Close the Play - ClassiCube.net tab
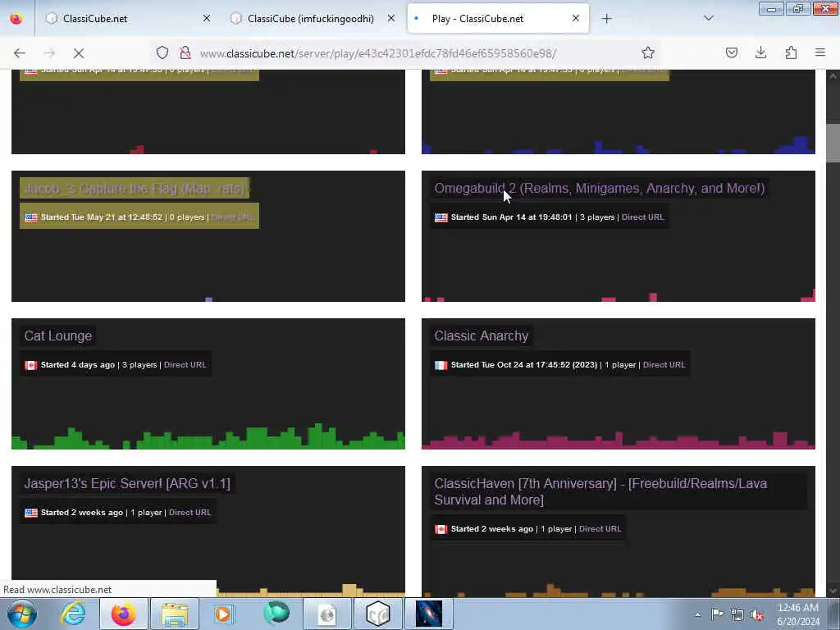This screenshot has height=630, width=840. 575,19
